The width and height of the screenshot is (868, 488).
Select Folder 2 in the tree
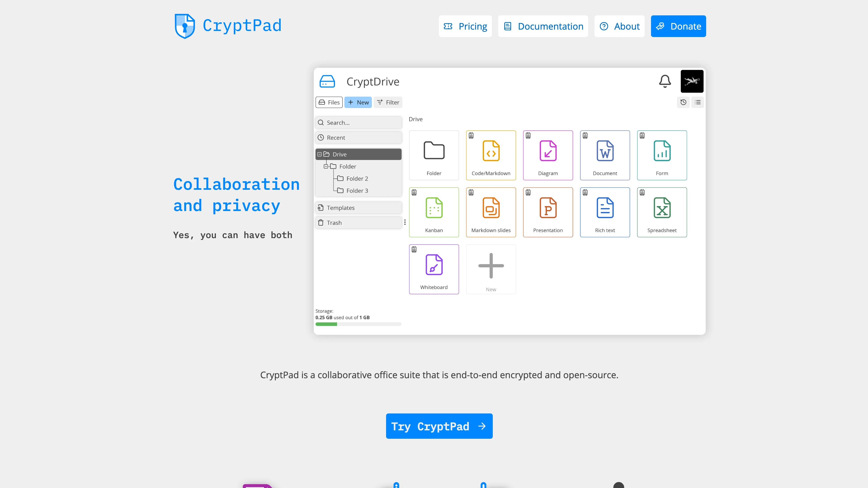[x=357, y=178]
